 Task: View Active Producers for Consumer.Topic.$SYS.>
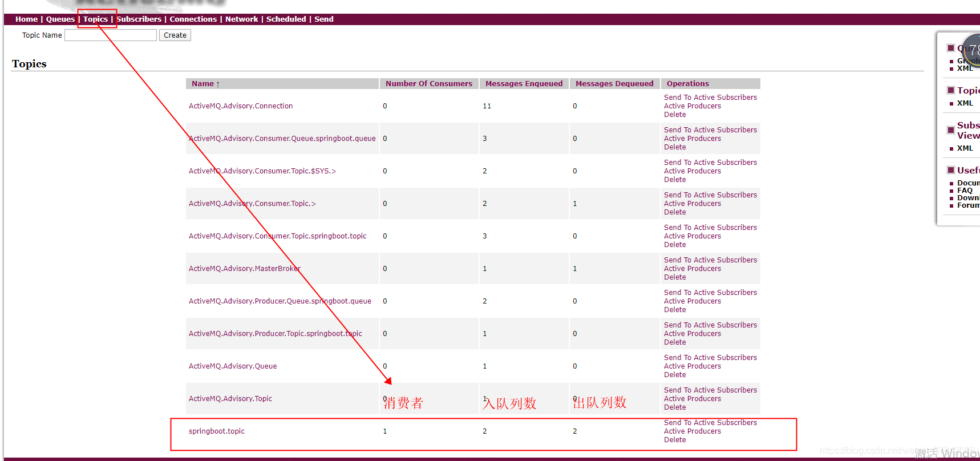click(x=693, y=171)
